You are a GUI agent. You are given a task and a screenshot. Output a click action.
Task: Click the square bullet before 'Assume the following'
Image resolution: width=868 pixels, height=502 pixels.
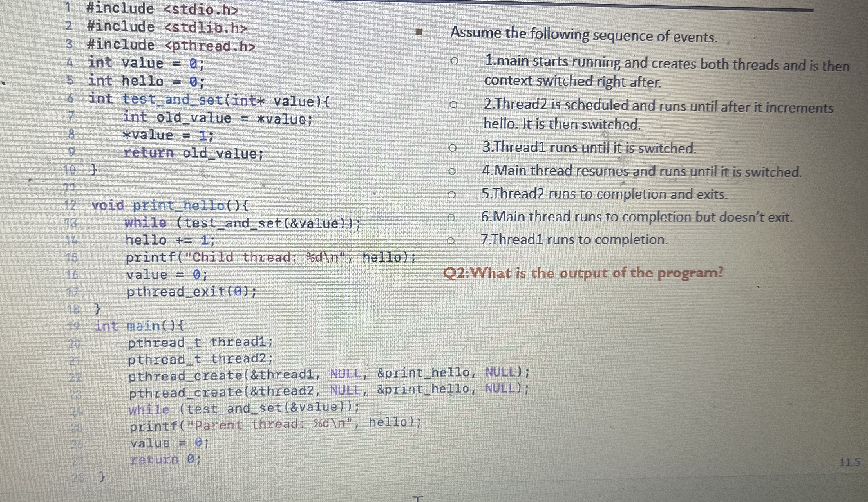point(419,32)
